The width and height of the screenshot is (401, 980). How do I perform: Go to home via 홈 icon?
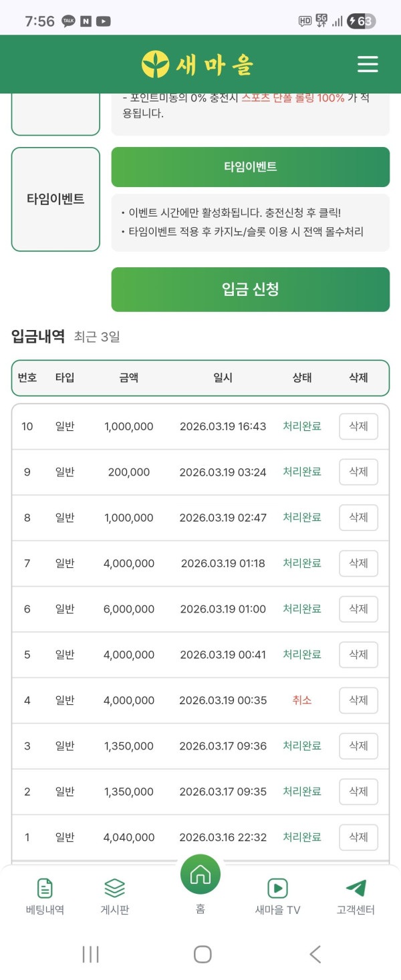point(200,874)
